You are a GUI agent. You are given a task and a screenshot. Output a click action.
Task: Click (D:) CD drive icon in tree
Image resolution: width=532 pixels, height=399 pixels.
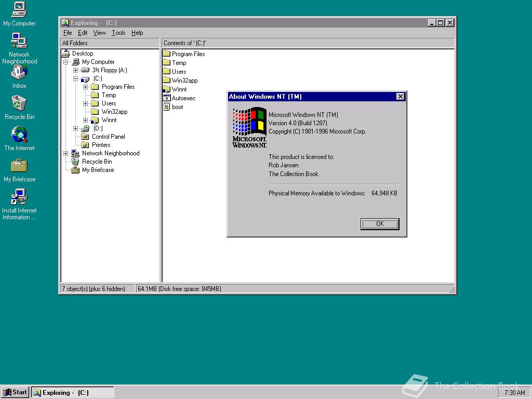85,128
